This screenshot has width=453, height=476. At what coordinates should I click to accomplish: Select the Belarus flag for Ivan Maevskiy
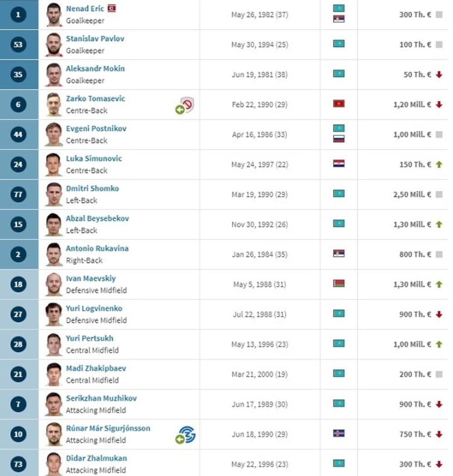(x=338, y=284)
